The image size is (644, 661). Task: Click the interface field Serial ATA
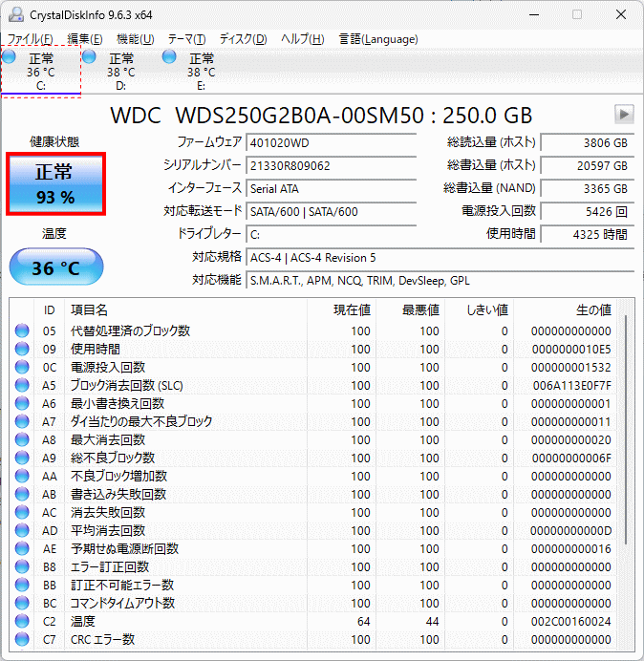click(332, 188)
